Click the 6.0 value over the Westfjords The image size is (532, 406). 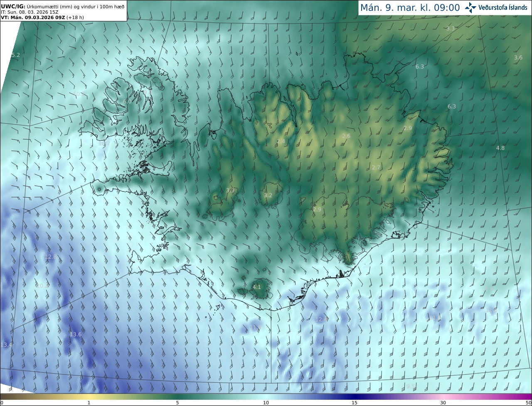click(127, 102)
